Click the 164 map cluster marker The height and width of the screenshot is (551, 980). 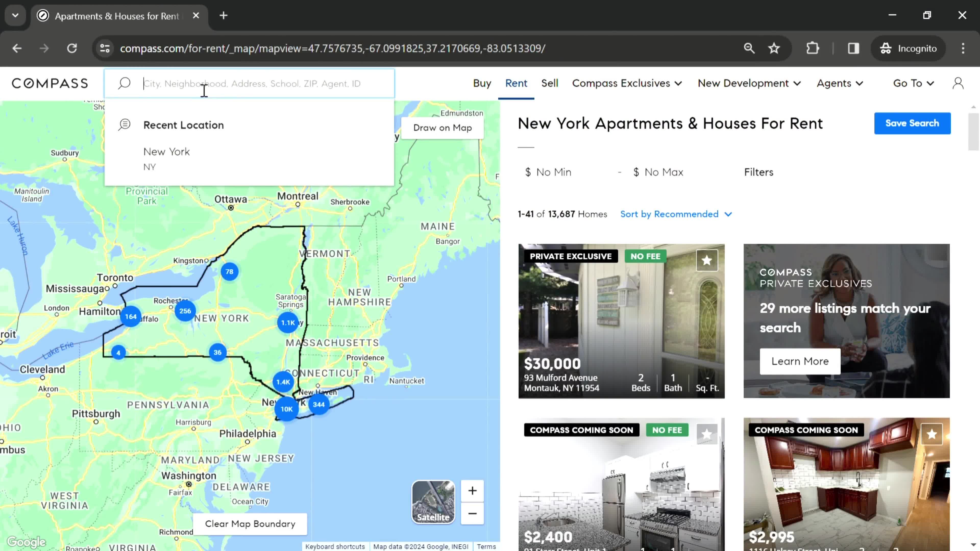131,316
